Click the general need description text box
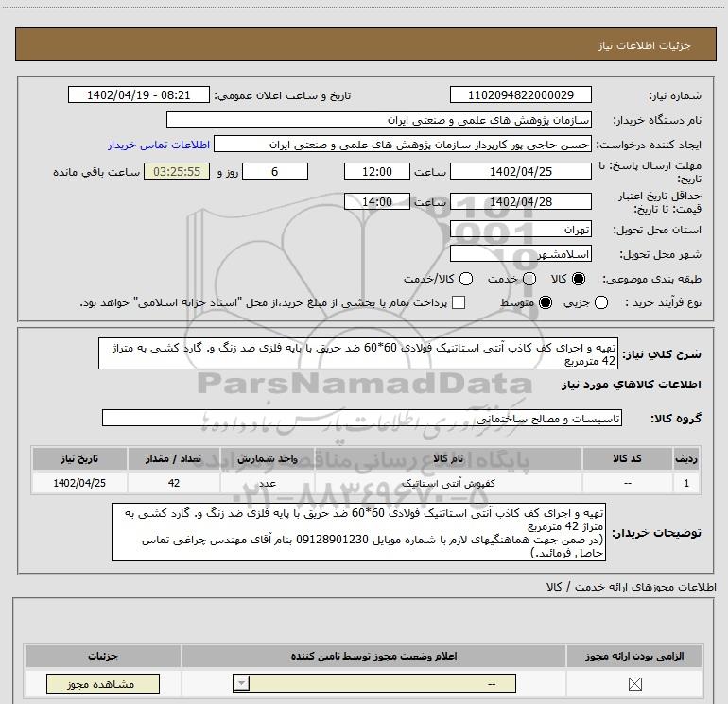728x704 pixels. click(x=358, y=354)
